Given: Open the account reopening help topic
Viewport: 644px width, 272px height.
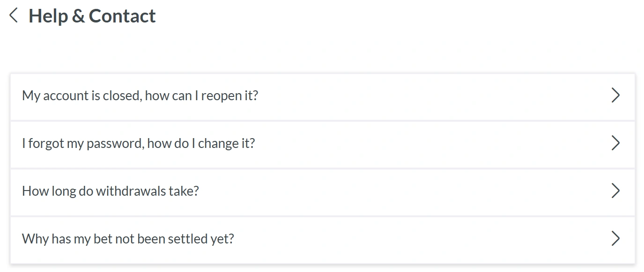Looking at the screenshot, I should (140, 95).
